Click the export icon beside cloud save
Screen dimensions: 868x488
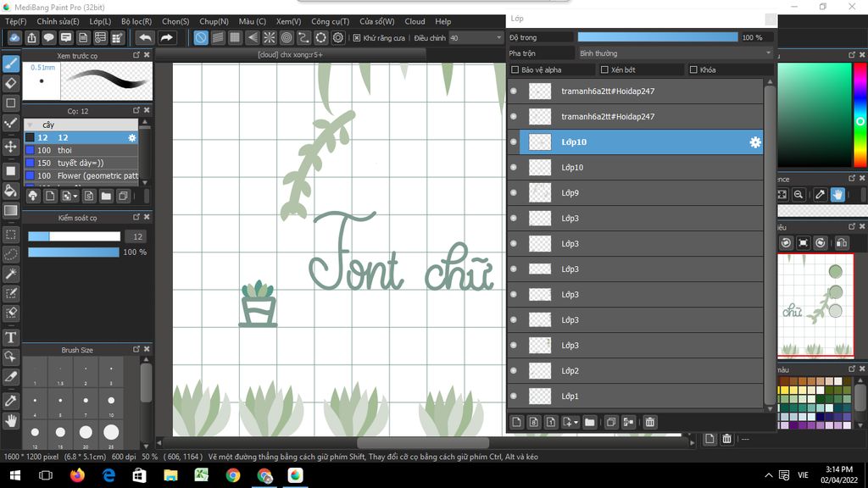point(31,37)
